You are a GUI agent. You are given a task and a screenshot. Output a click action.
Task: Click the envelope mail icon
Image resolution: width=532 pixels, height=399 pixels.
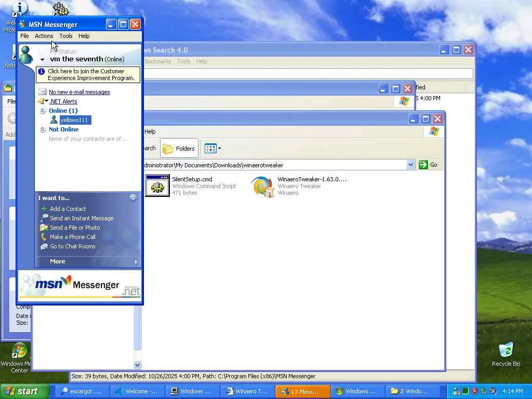point(43,92)
